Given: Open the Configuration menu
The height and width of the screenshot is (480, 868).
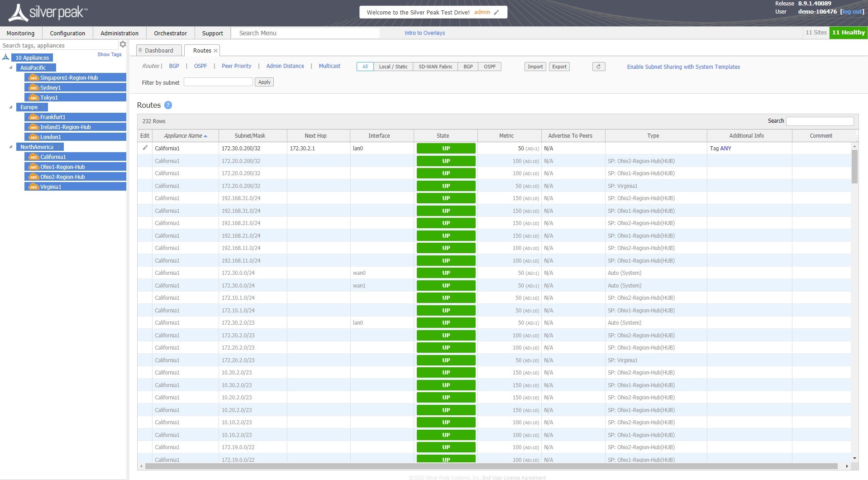Looking at the screenshot, I should tap(67, 33).
